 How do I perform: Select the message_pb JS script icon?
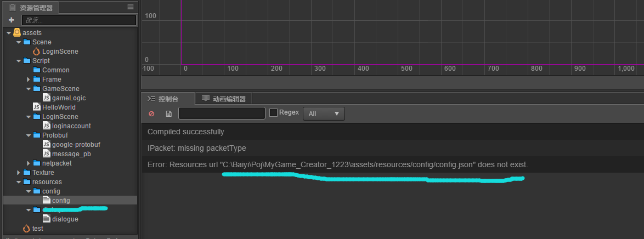click(x=47, y=154)
